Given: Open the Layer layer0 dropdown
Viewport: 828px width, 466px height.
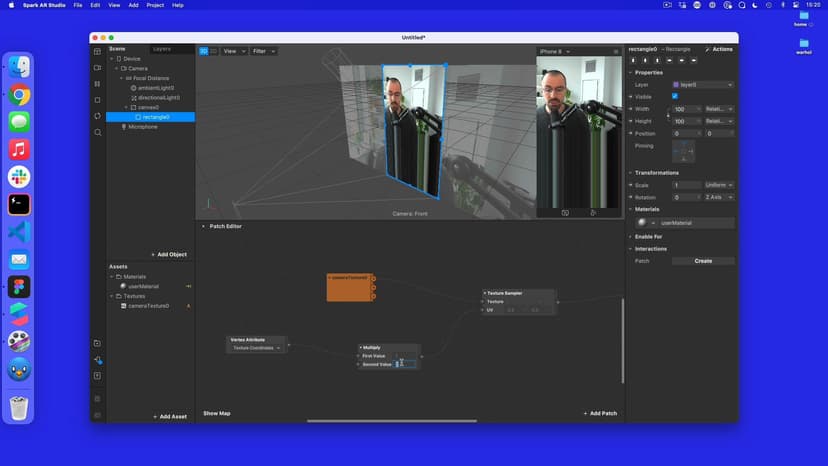Looking at the screenshot, I should coord(702,85).
